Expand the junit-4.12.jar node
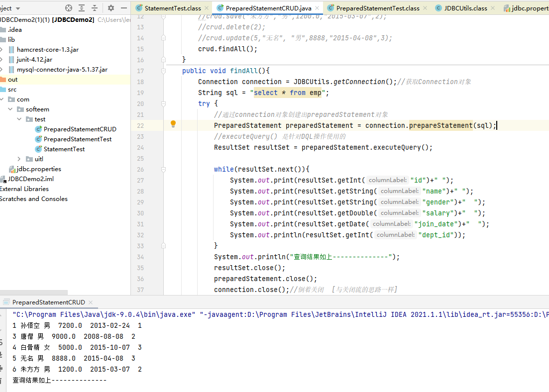The width and height of the screenshot is (549, 392). (1, 60)
